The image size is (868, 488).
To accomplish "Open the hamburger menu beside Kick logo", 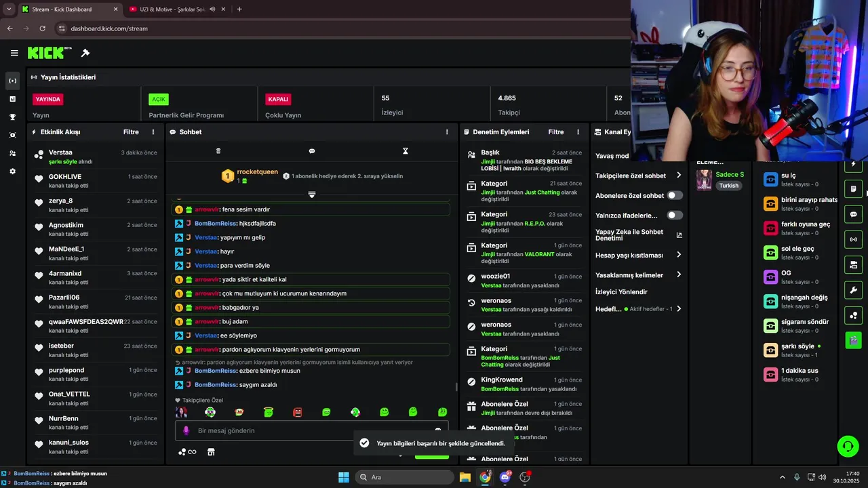I will [14, 53].
